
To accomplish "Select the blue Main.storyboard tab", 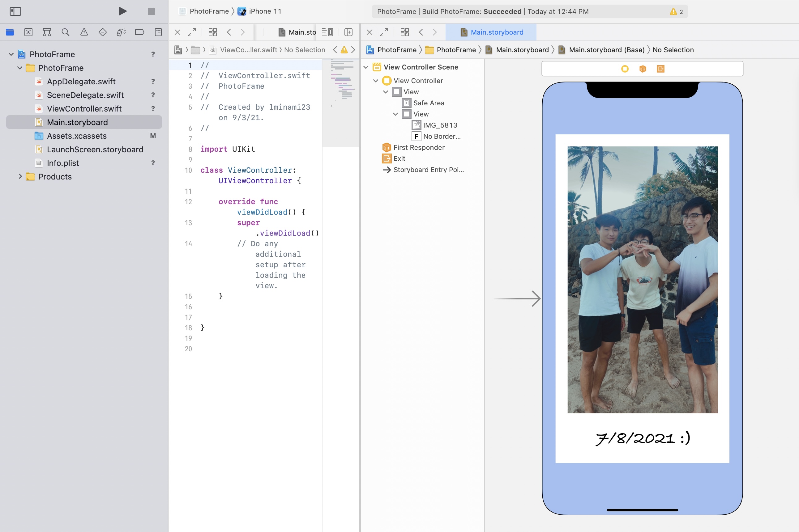I will pyautogui.click(x=491, y=32).
